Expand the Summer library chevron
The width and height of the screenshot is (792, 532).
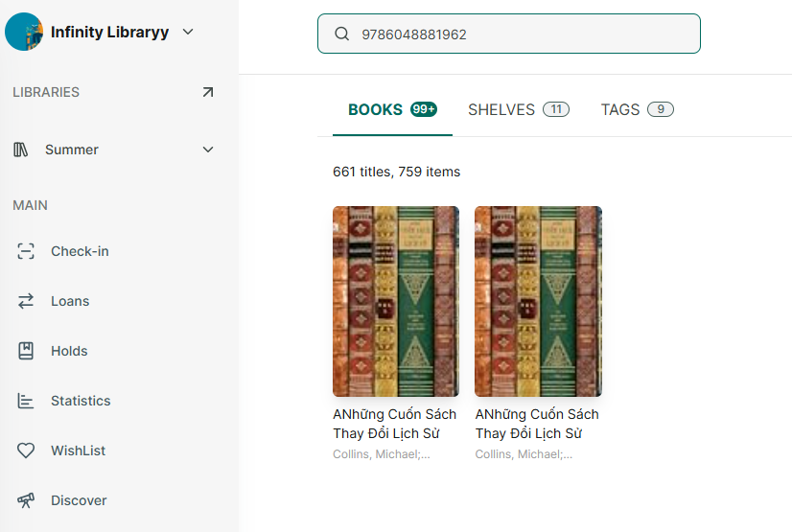(208, 150)
